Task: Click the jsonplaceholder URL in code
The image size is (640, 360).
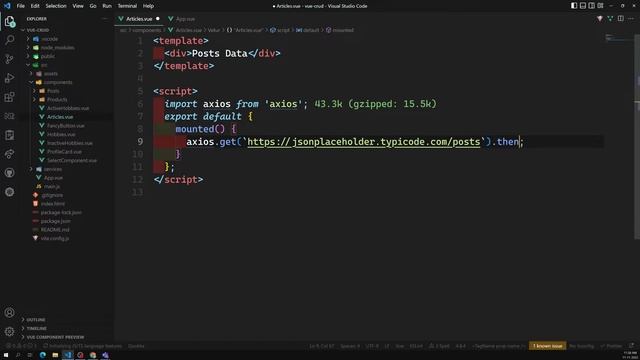Action: coord(364,142)
